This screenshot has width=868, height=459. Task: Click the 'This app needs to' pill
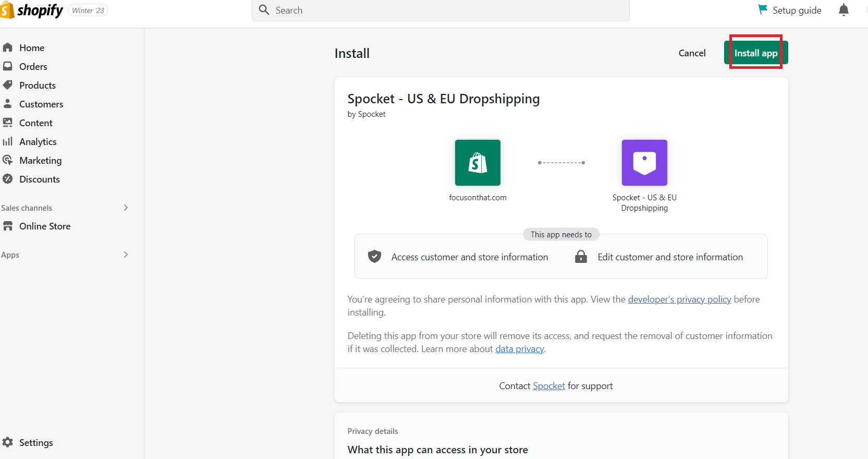click(x=561, y=234)
